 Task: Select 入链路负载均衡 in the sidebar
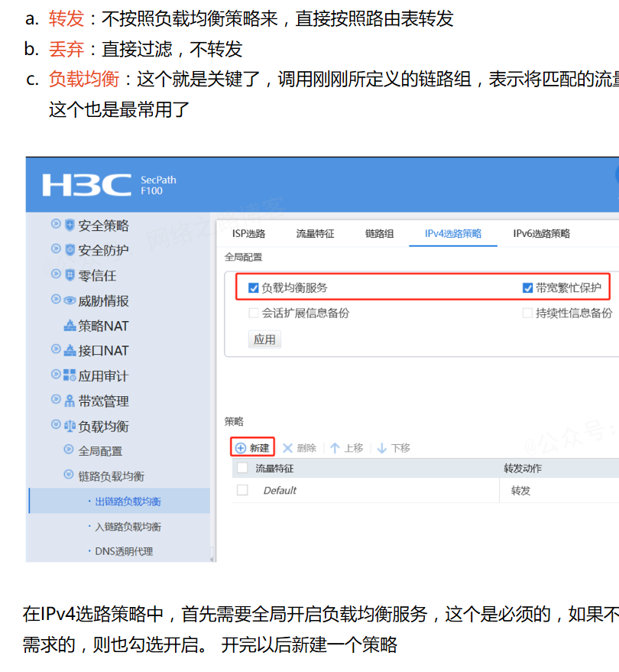coord(128,526)
